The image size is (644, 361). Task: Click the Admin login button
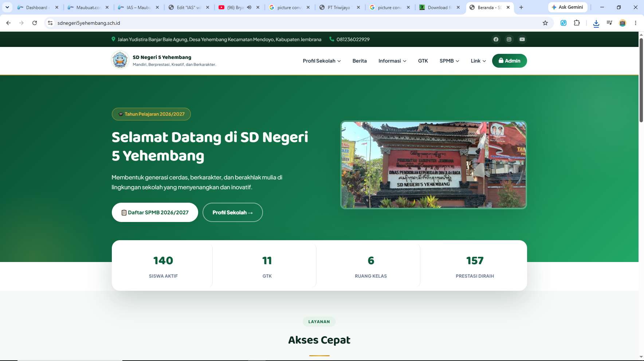[x=509, y=61]
